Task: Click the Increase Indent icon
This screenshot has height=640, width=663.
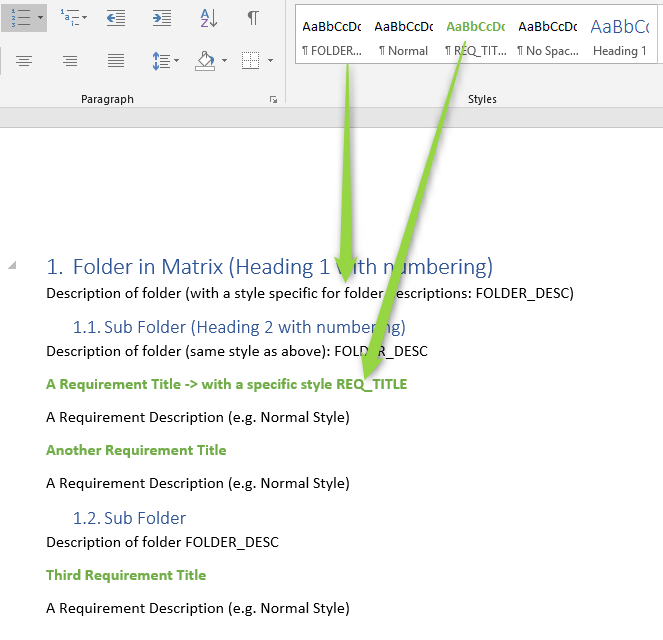Action: tap(161, 18)
